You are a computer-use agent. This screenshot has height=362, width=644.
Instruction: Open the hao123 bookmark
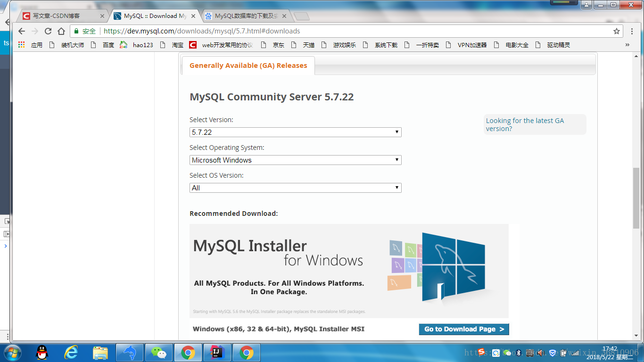point(136,45)
